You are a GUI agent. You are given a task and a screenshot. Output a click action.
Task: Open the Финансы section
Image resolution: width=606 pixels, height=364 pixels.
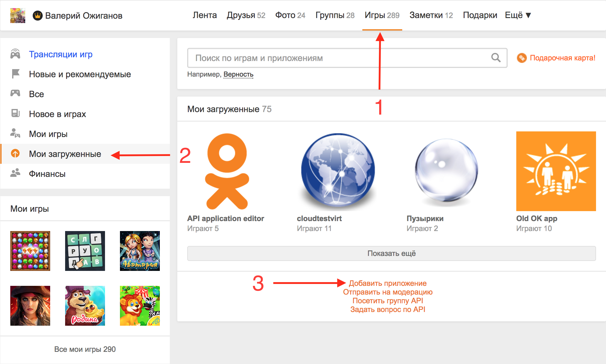click(47, 174)
